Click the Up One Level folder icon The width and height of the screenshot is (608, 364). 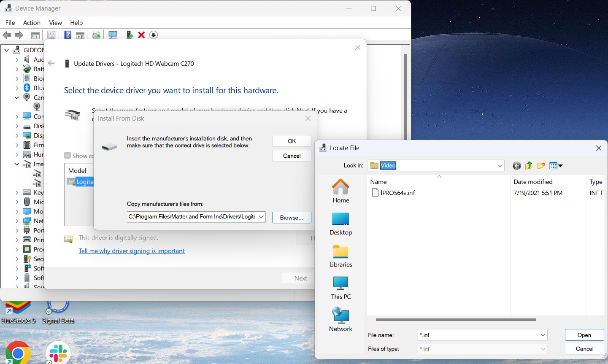tap(529, 166)
